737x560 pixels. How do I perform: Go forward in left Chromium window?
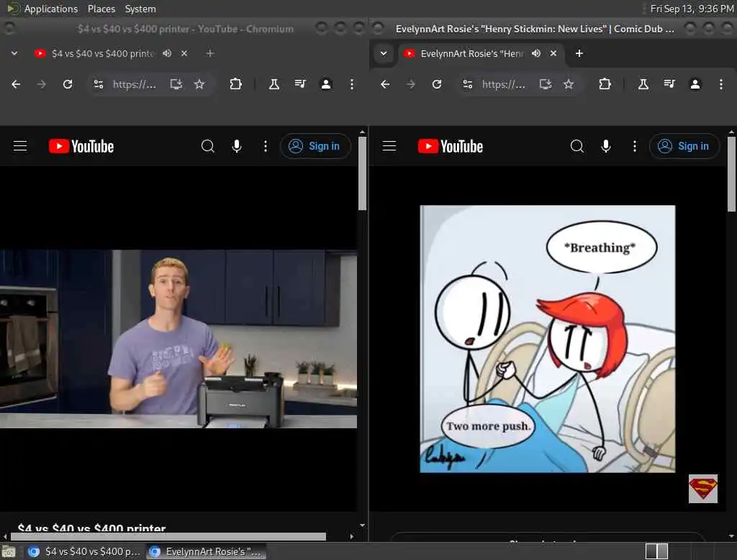pyautogui.click(x=41, y=84)
